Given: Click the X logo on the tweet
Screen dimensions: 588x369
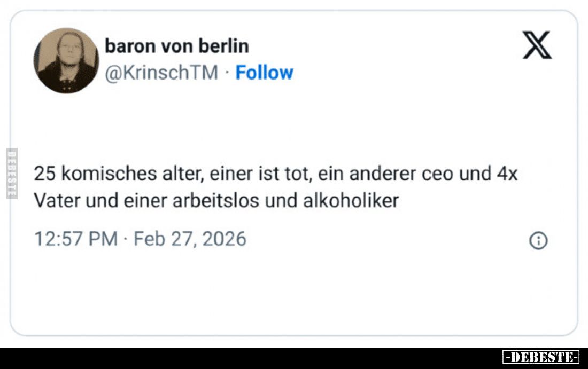Looking at the screenshot, I should pyautogui.click(x=537, y=45).
